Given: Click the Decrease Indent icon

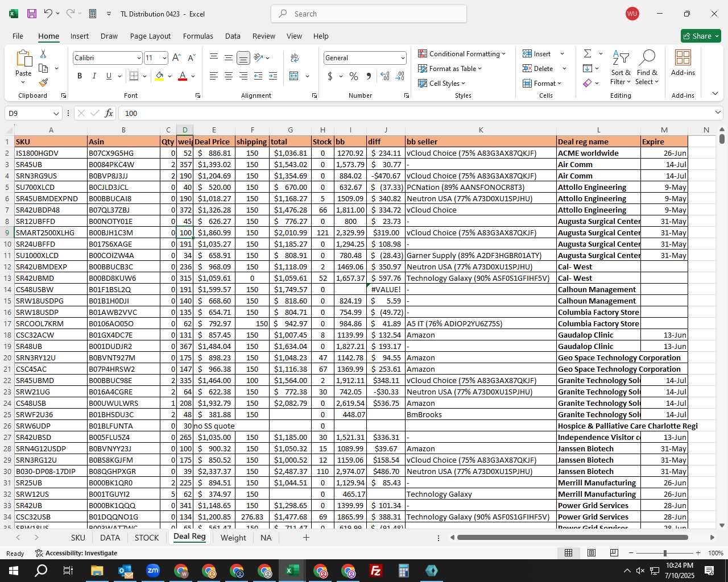Looking at the screenshot, I should [x=258, y=76].
